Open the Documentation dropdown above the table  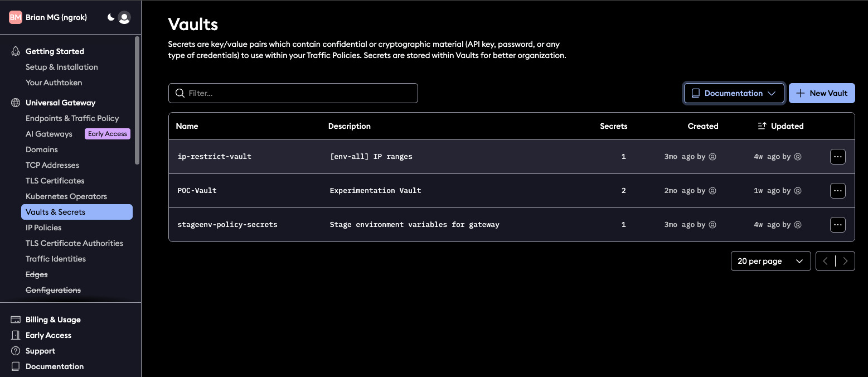(x=734, y=93)
